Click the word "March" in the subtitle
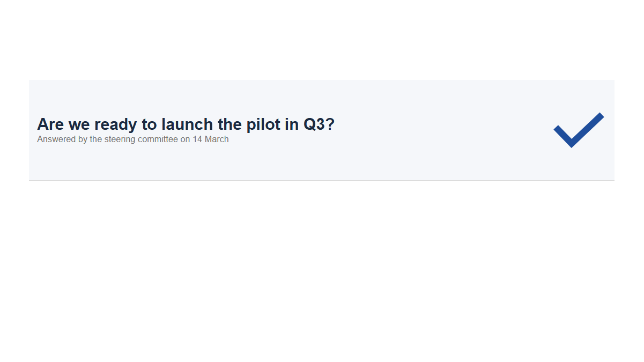Screen dimensions: 644x362 [x=217, y=139]
